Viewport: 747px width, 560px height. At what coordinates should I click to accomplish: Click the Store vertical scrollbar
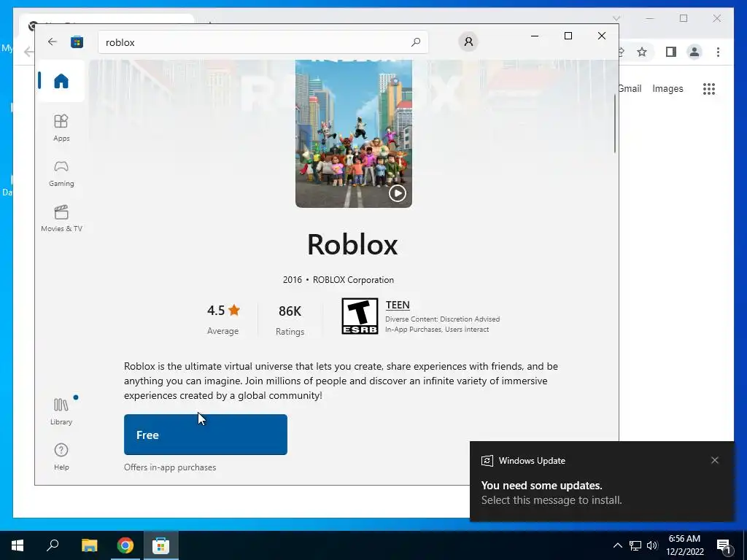click(x=614, y=124)
